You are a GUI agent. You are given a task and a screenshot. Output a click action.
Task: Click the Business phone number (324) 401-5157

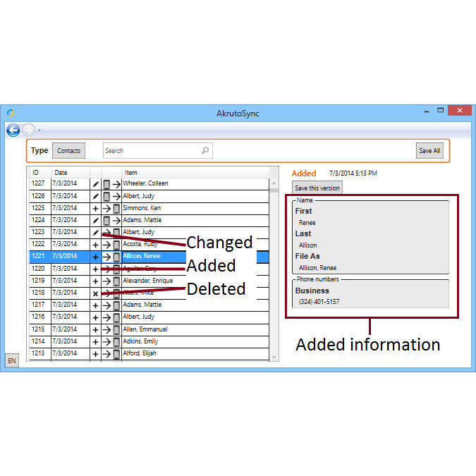(319, 302)
